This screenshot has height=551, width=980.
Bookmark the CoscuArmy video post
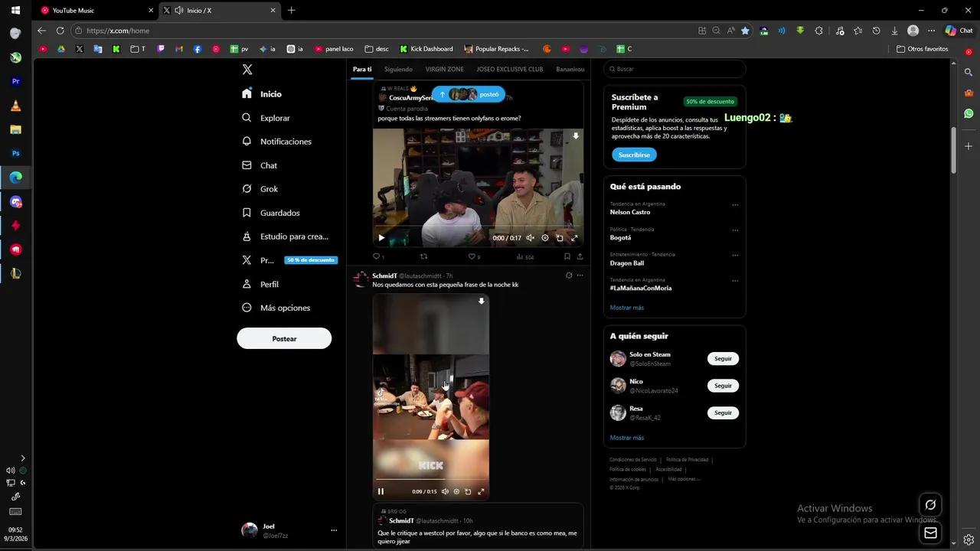point(567,257)
